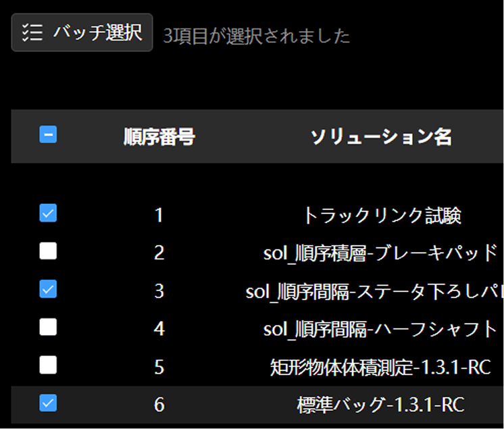Check the checkbox for row 5

pos(48,365)
